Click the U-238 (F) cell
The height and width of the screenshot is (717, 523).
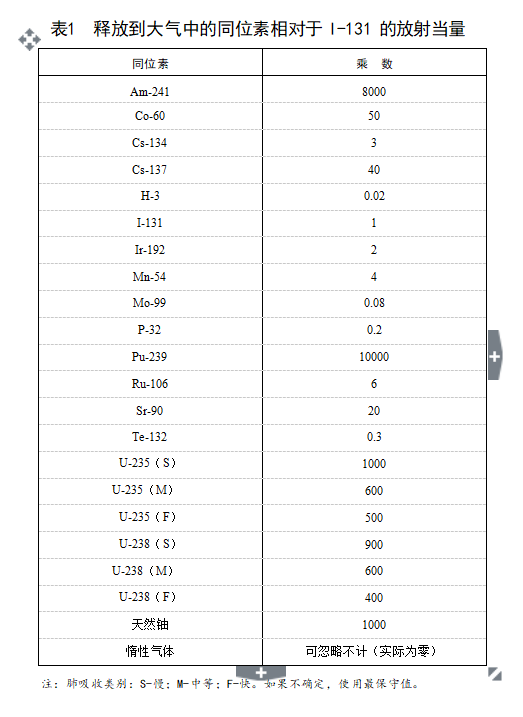pyautogui.click(x=150, y=598)
